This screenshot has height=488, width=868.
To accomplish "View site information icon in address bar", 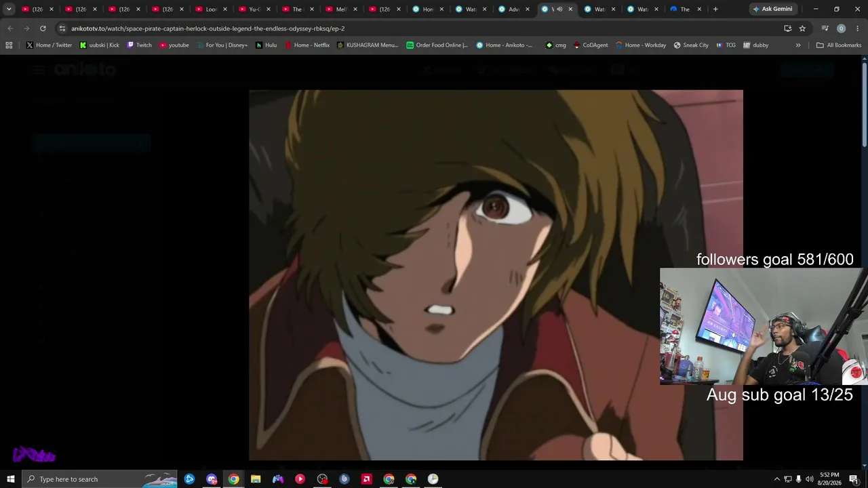I will pyautogui.click(x=62, y=28).
